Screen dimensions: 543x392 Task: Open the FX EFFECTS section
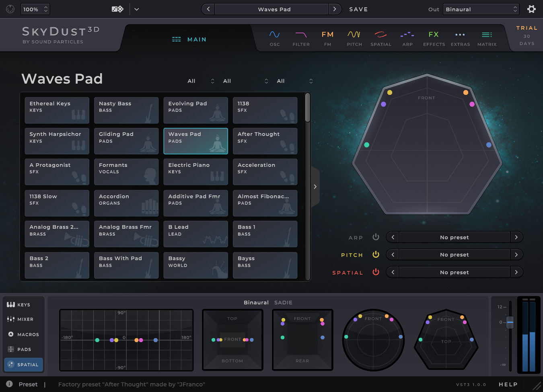point(434,39)
